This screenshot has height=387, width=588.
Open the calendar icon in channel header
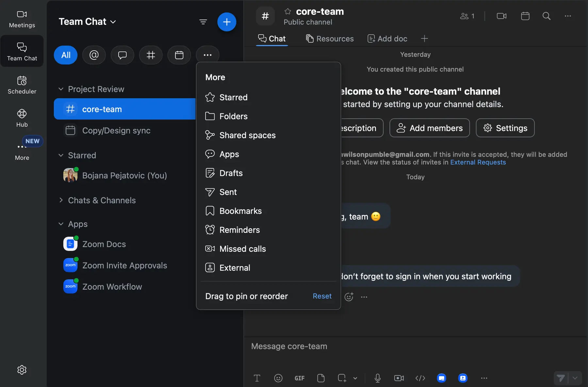pos(525,16)
